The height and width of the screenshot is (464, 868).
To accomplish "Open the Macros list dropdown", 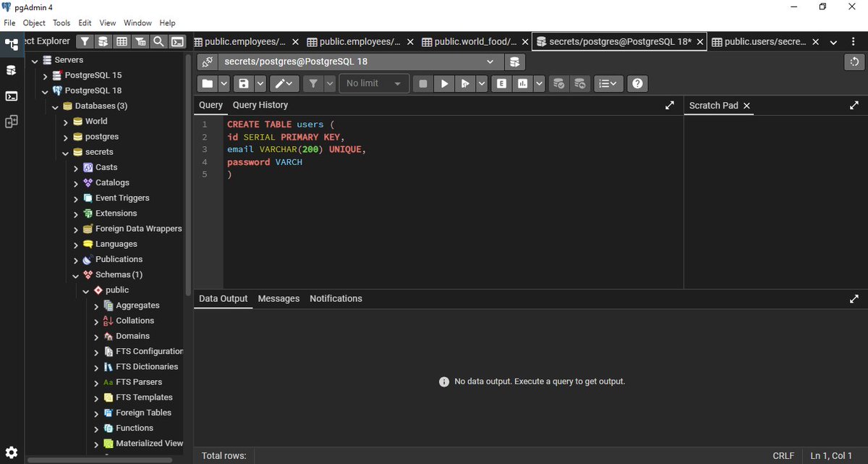I will pyautogui.click(x=608, y=84).
